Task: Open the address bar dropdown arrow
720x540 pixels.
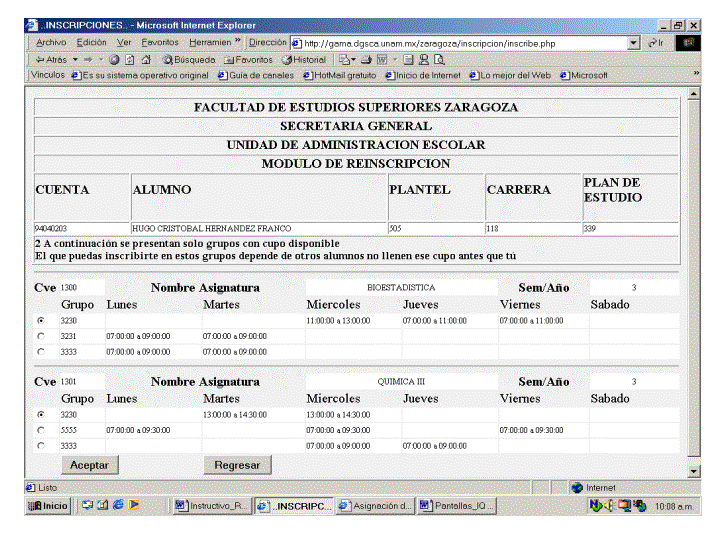Action: coord(634,42)
